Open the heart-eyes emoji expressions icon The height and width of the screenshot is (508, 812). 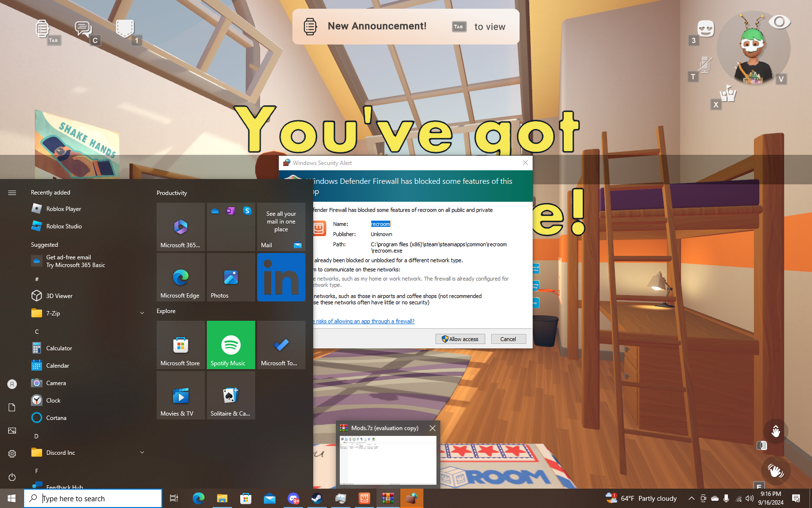[706, 29]
